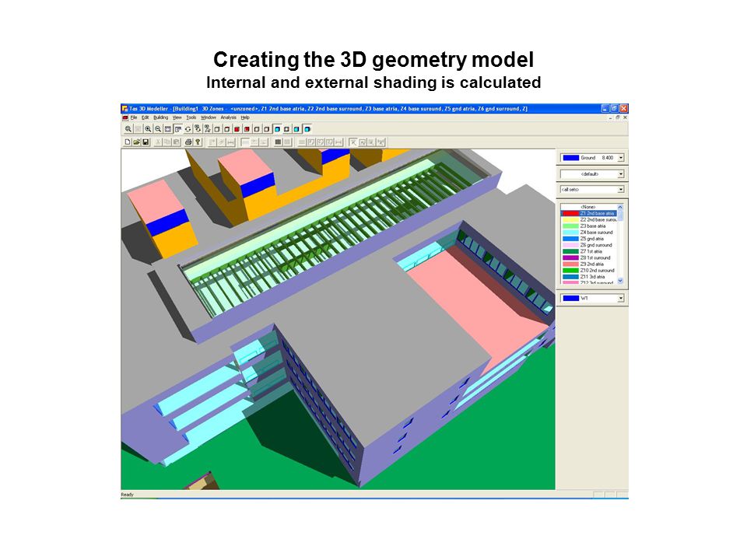The width and height of the screenshot is (747, 560).
Task: Click the blue Ground color swatch
Action: tap(570, 158)
